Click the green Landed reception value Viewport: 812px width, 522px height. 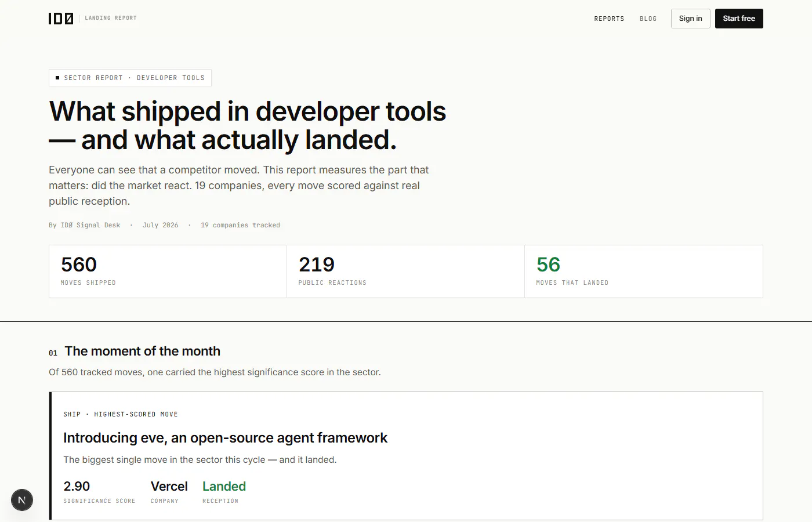(x=224, y=486)
